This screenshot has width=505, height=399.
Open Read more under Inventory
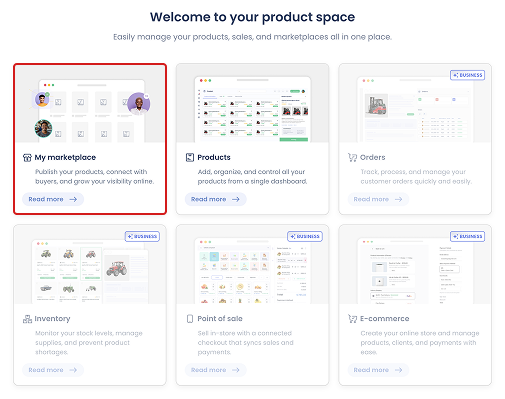(53, 370)
